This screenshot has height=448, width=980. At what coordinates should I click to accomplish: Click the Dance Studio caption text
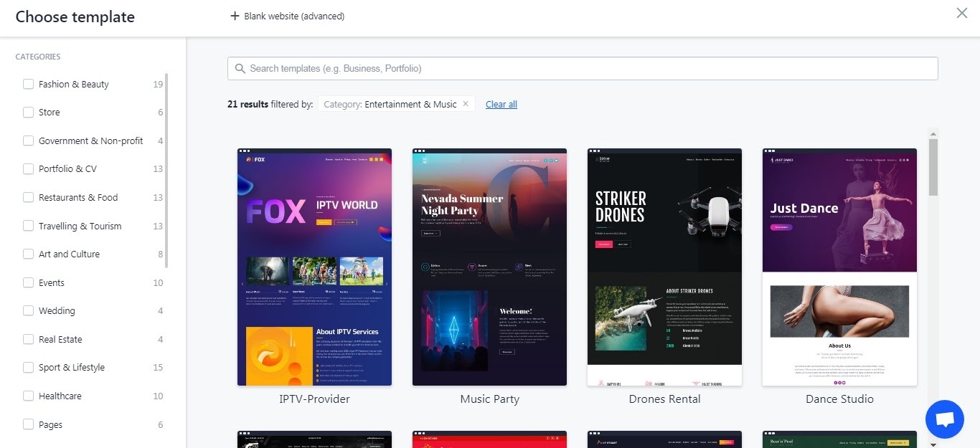(839, 399)
